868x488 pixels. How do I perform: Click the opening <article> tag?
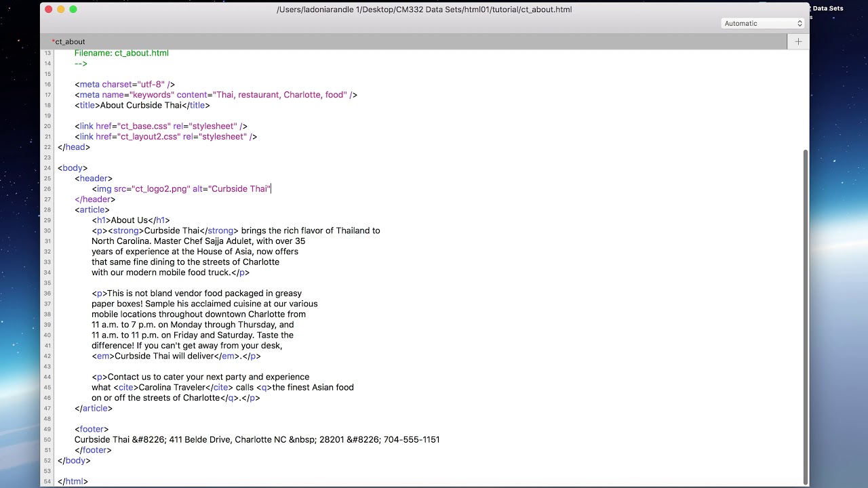tap(92, 210)
